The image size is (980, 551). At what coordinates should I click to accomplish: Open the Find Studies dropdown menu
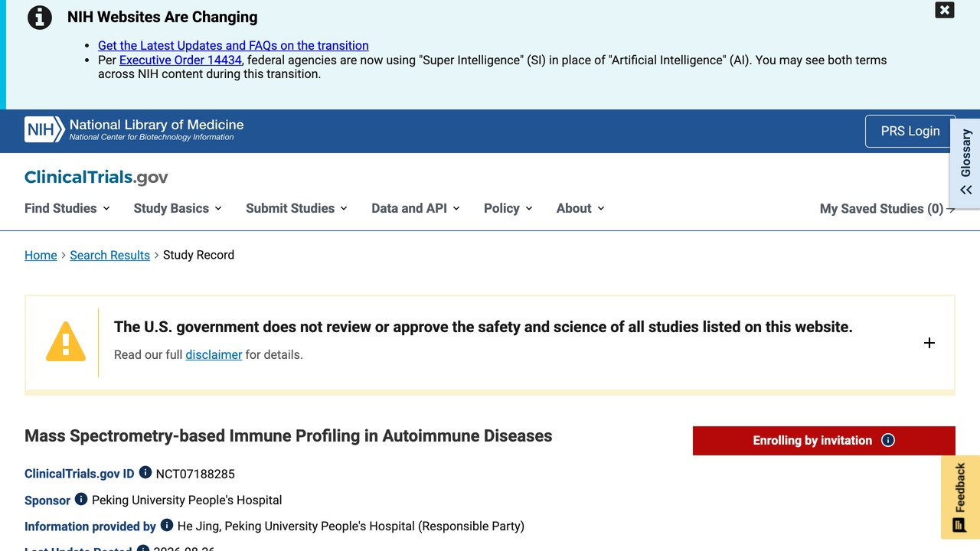67,208
